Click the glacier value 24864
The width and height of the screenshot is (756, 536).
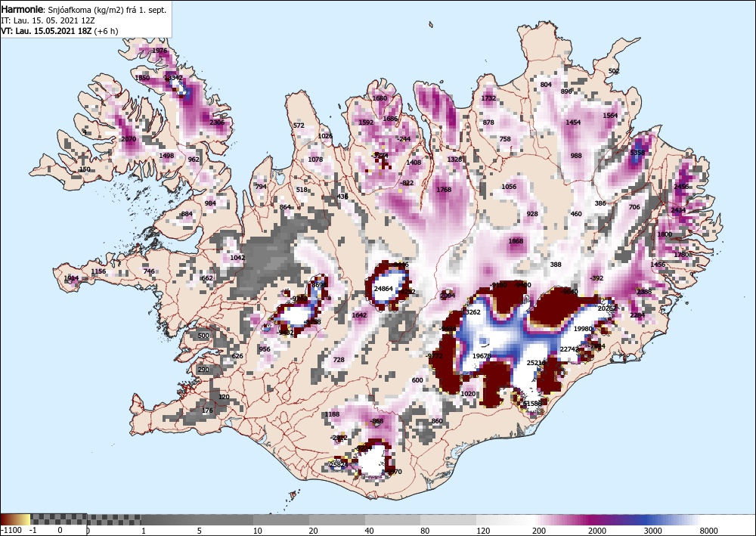pyautogui.click(x=383, y=289)
